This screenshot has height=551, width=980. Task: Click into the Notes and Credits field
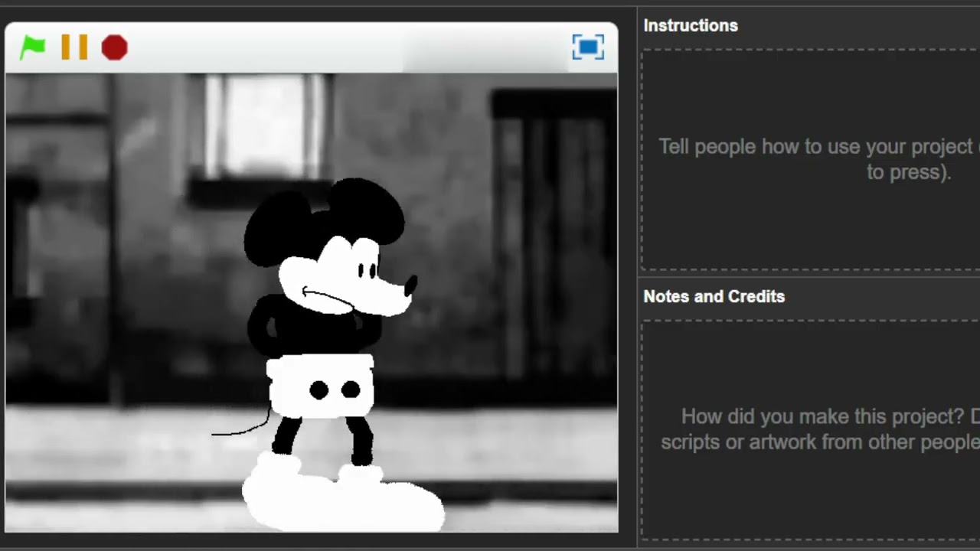point(811,430)
